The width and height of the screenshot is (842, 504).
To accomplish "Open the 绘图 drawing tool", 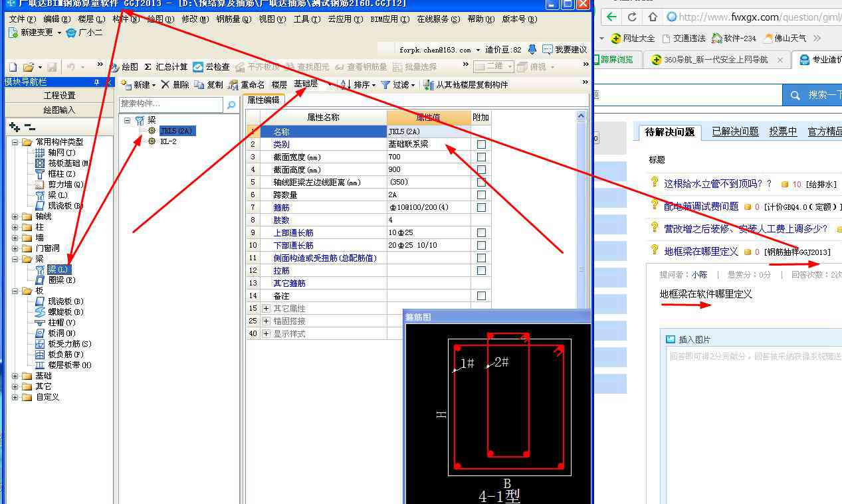I will (124, 67).
